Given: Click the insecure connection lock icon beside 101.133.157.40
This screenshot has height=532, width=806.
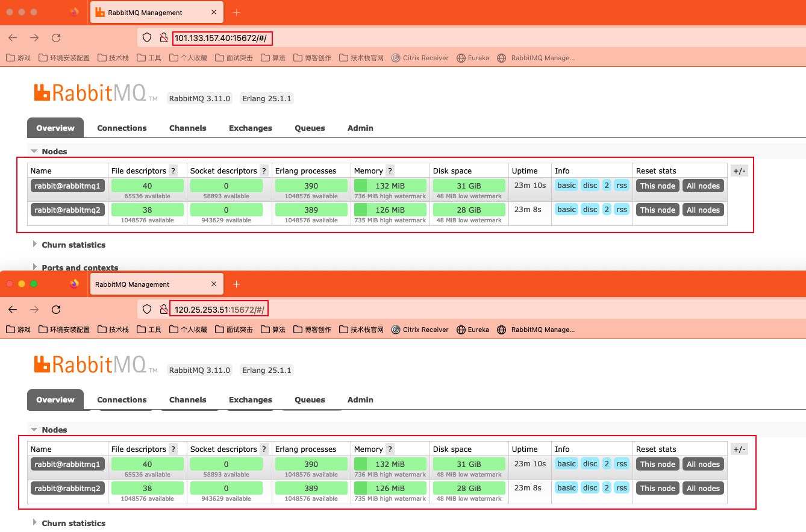Looking at the screenshot, I should coord(163,38).
